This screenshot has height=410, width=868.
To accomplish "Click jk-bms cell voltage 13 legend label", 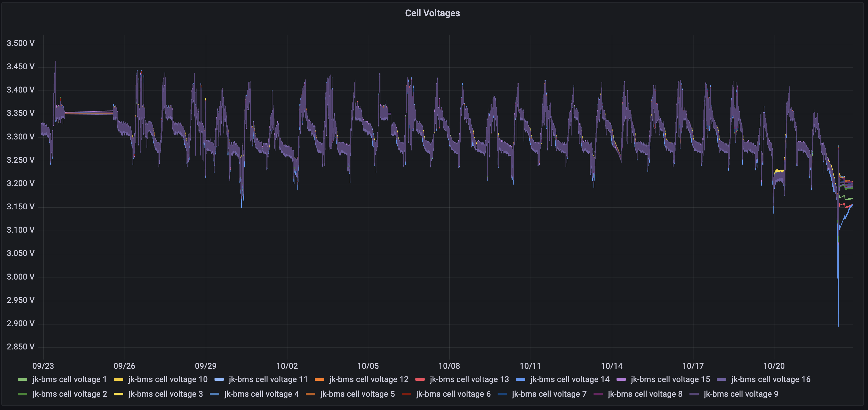I will [469, 379].
